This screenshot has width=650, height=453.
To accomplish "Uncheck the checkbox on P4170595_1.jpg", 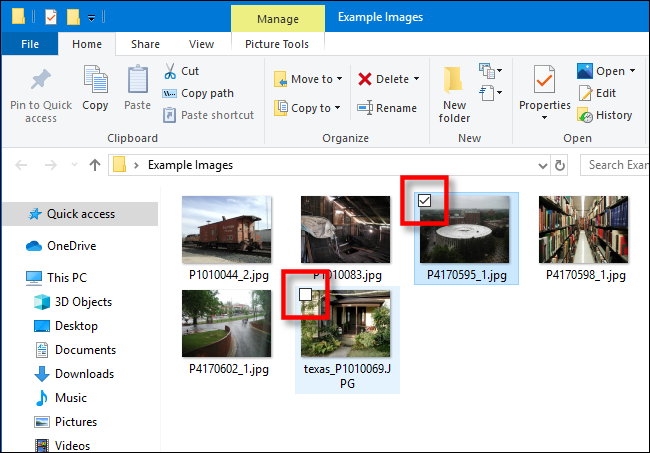I will [x=425, y=201].
